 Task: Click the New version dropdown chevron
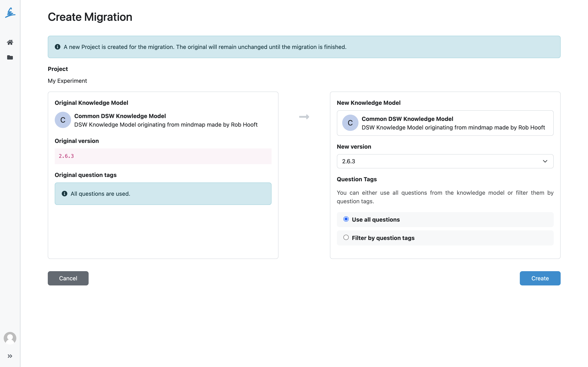pos(545,161)
